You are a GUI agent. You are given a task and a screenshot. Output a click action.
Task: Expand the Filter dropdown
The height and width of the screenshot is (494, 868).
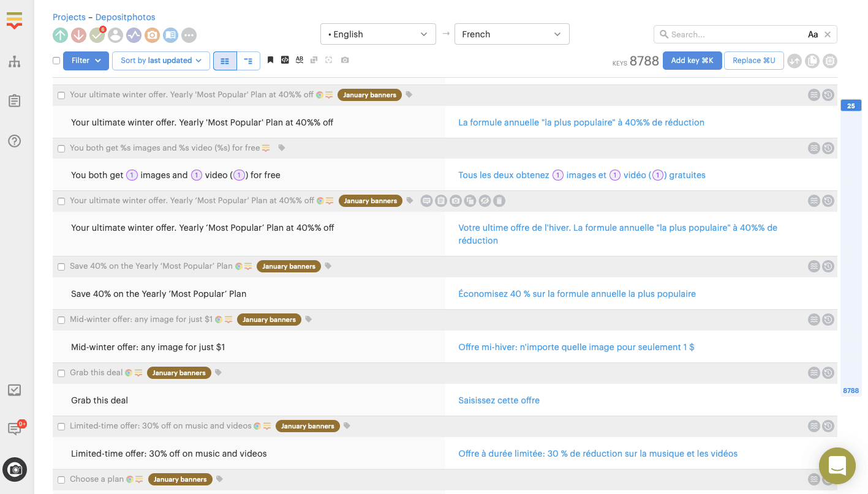click(x=86, y=61)
